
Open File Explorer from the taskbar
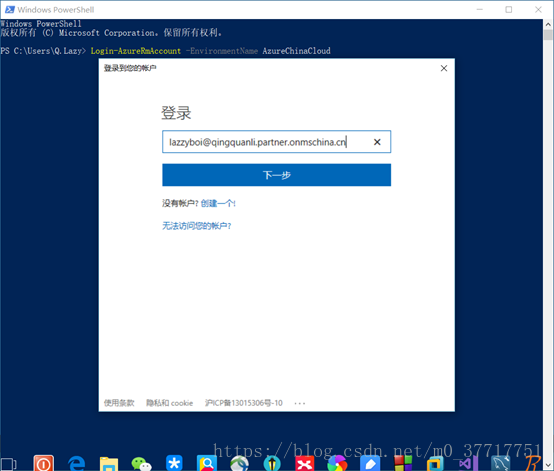(109, 464)
